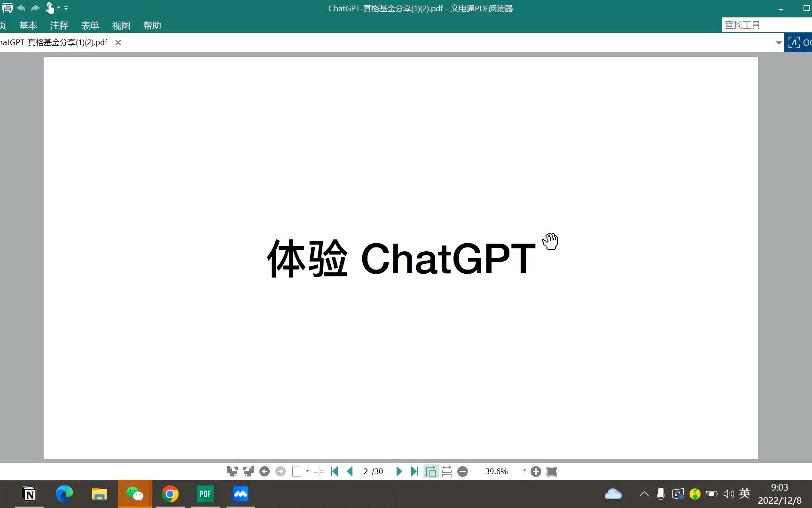This screenshot has width=812, height=508.
Task: Click the print icon in quick access bar
Action: pyautogui.click(x=7, y=8)
